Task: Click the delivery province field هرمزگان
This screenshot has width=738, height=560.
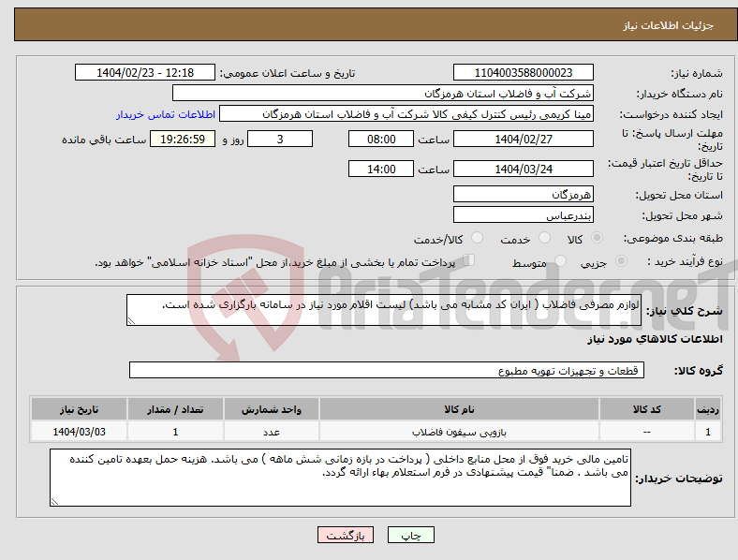Action: (x=524, y=194)
